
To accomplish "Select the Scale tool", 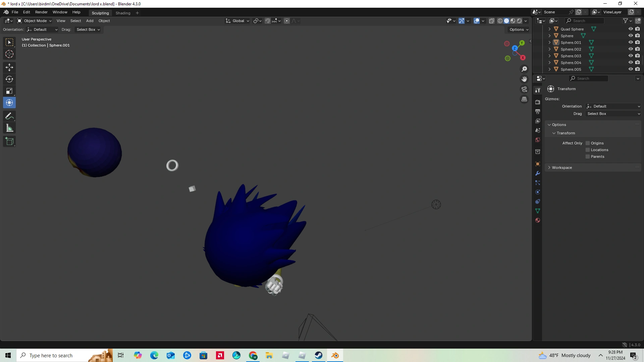I will coord(9,91).
